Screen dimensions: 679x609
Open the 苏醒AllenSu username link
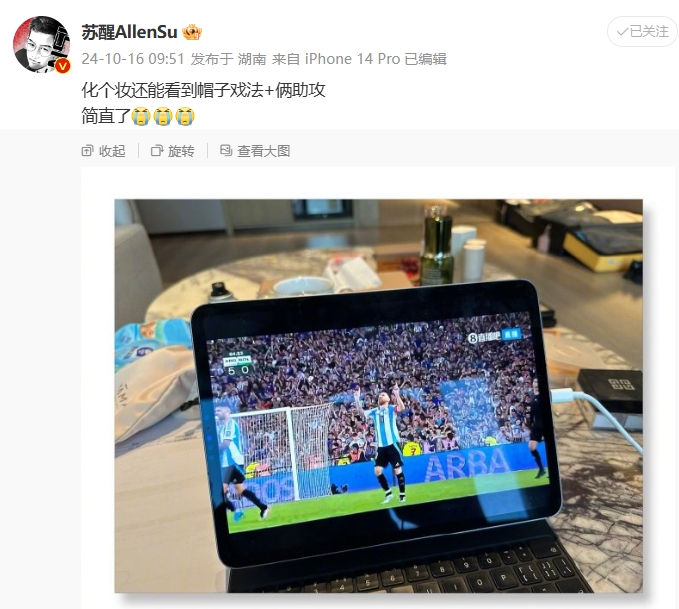[x=129, y=32]
